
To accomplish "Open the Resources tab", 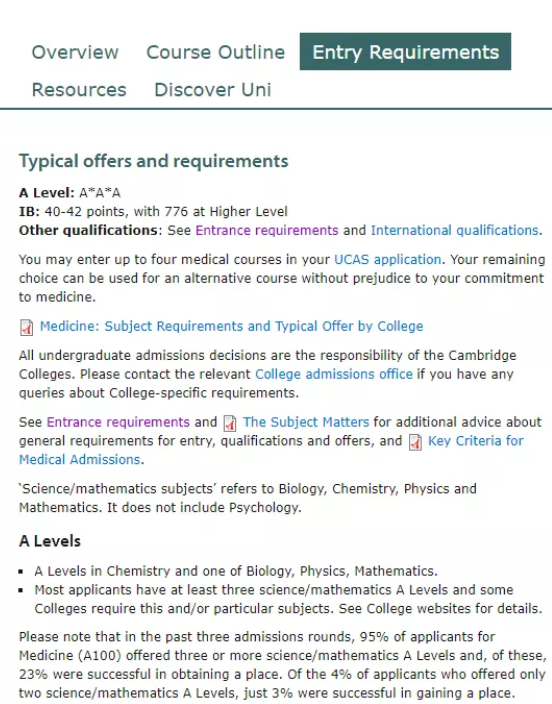I will point(79,89).
